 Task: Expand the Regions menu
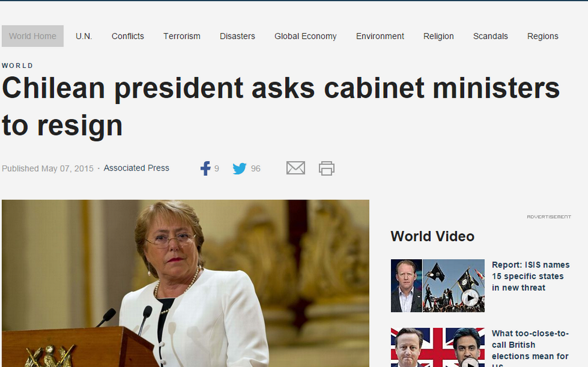tap(543, 36)
